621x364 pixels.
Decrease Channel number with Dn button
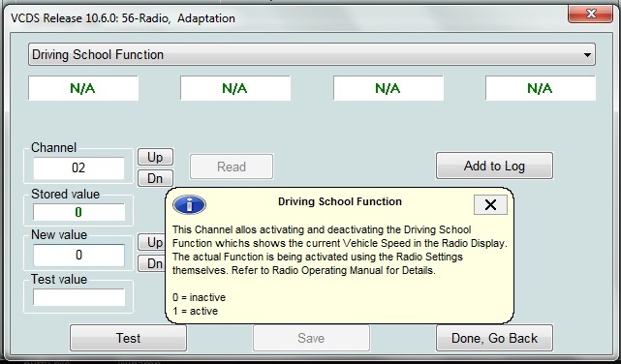tap(155, 178)
